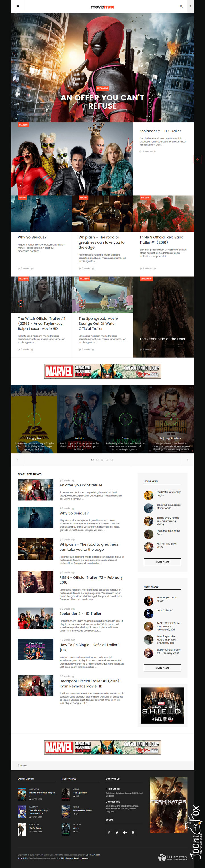Click the play icon on the Triple 9 thumbnail
The image size is (205, 868).
click(143, 222)
